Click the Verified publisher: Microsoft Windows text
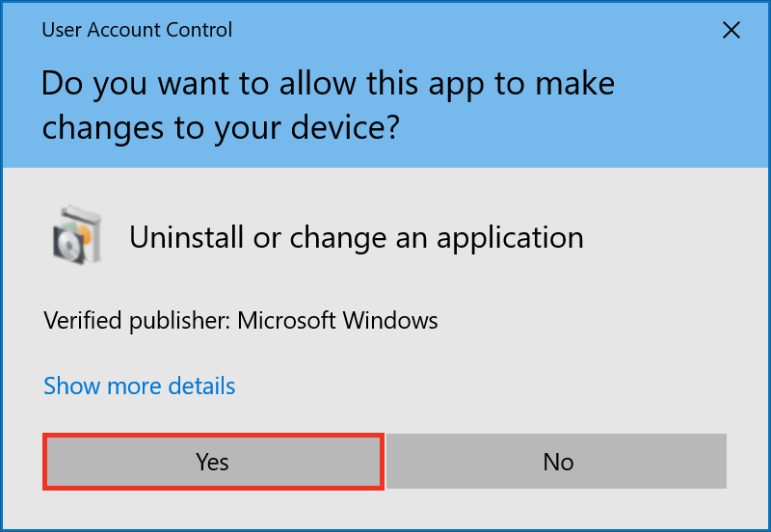Screen dimensions: 771x532 [241, 320]
